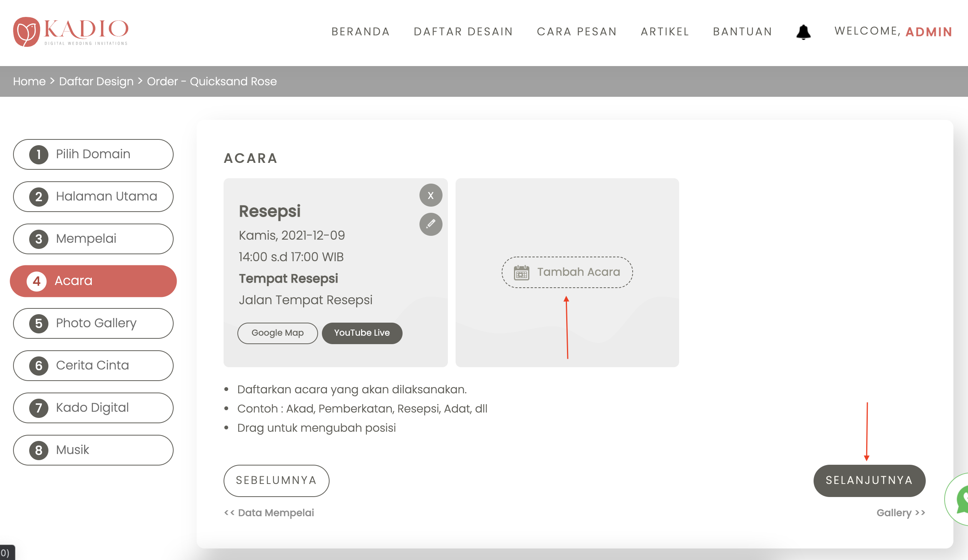Open the YouTube Live link
The height and width of the screenshot is (560, 968).
tap(362, 333)
